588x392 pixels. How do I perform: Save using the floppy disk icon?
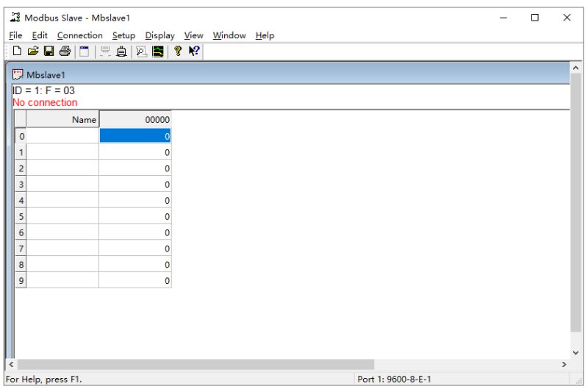pos(49,51)
